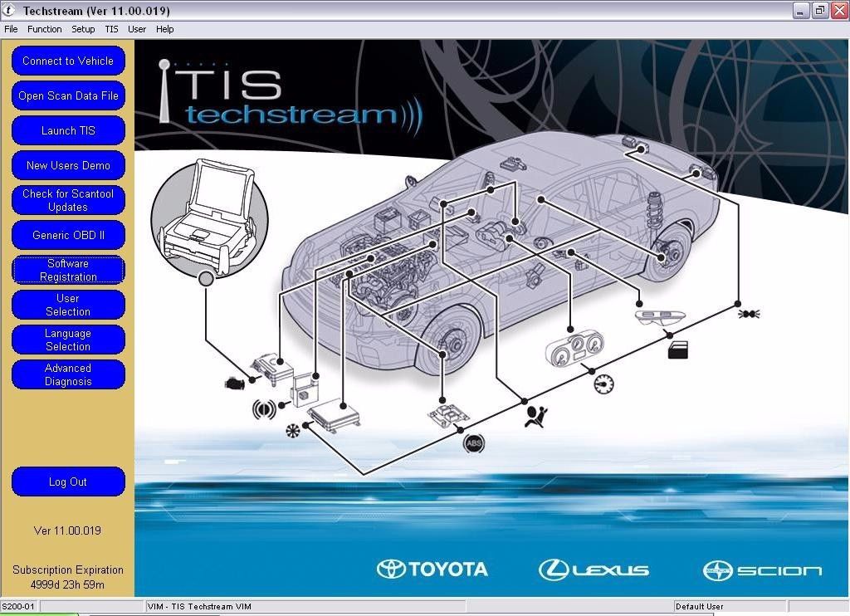This screenshot has height=616, width=850.
Task: Open Scan Data File button
Action: [68, 95]
